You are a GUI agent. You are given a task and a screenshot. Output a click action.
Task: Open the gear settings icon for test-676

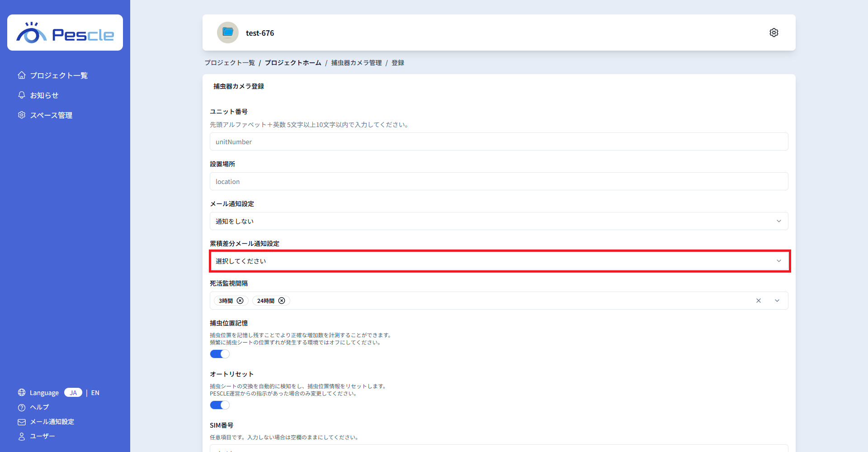(774, 33)
